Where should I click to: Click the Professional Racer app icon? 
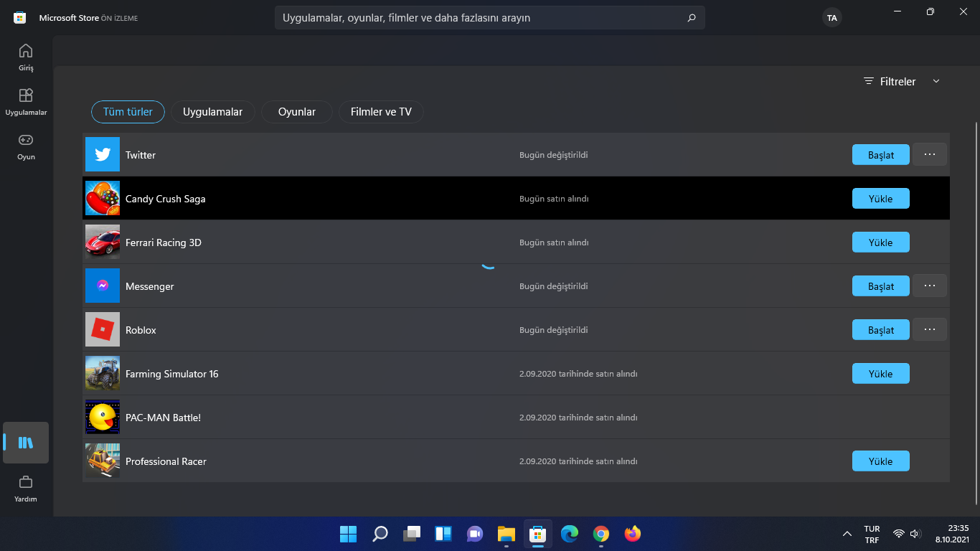tap(103, 461)
